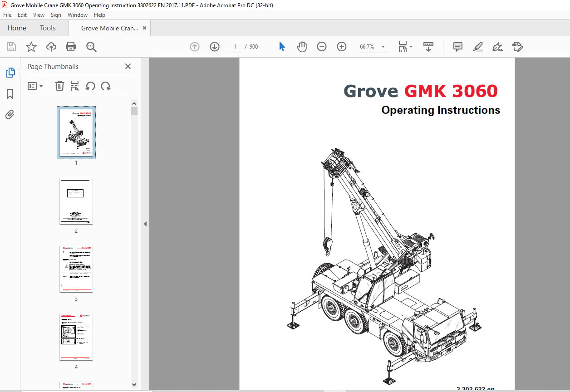This screenshot has height=392, width=570.
Task: Open the zoom level dropdown arrow
Action: (383, 47)
